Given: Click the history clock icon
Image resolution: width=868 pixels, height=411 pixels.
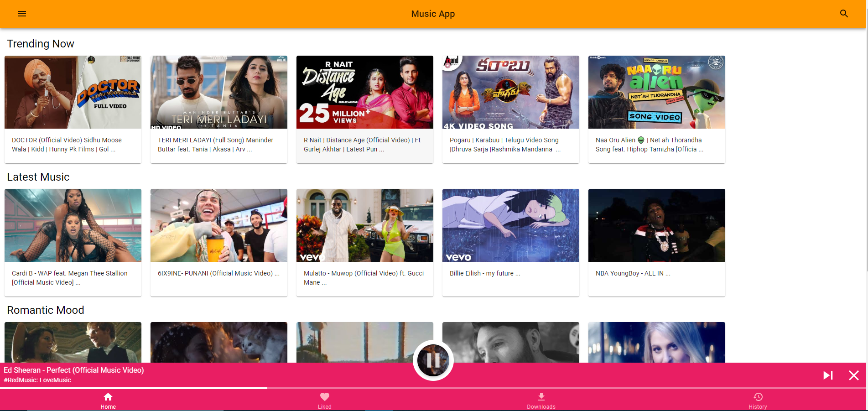Looking at the screenshot, I should (758, 397).
